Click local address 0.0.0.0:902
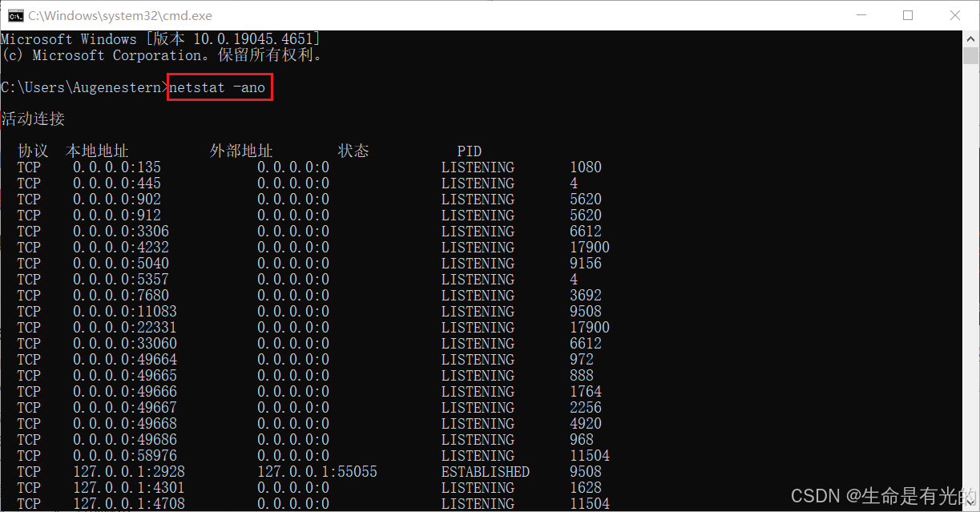Viewport: 980px width, 512px height. 117,200
